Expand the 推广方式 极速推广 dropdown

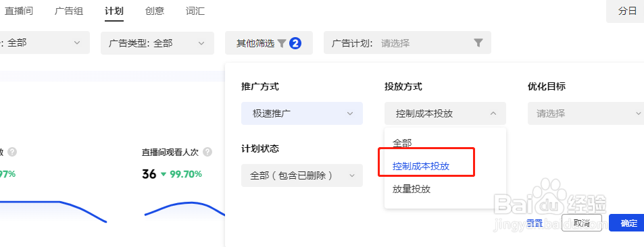coord(302,113)
